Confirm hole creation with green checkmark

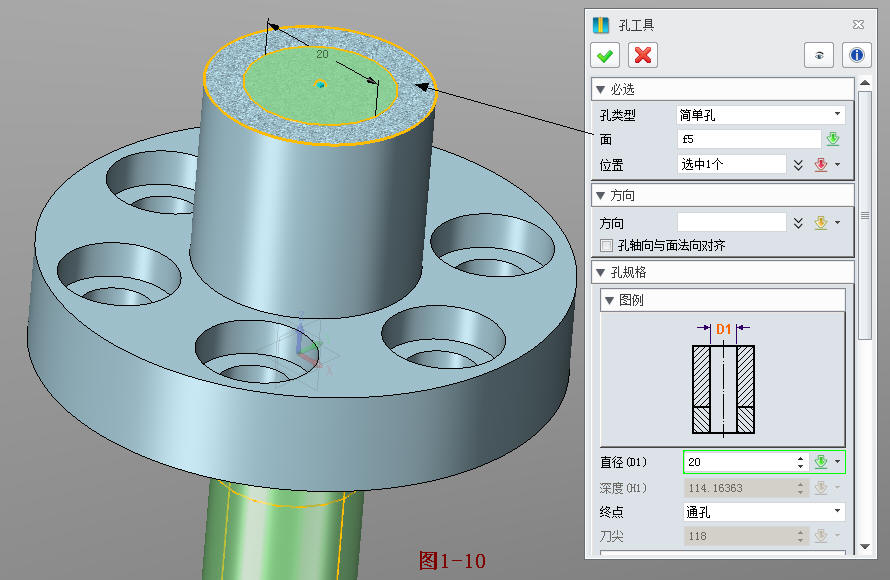pyautogui.click(x=604, y=55)
